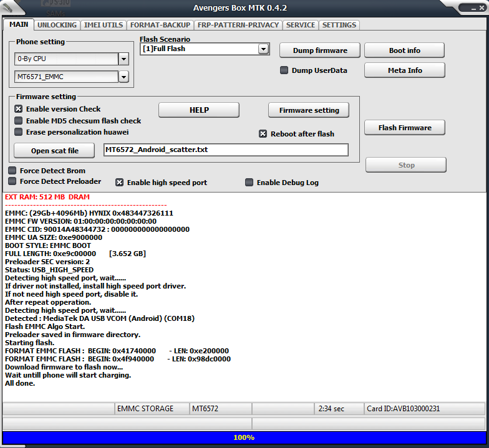Open the Flash Scenario dropdown arrow
The height and width of the screenshot is (448, 489).
(263, 49)
